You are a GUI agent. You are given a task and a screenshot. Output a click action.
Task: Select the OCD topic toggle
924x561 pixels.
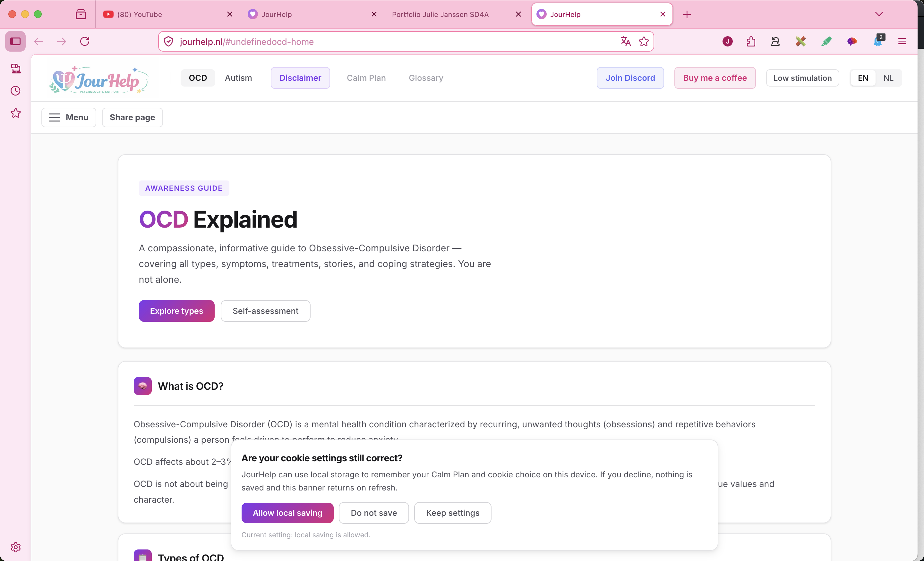click(x=198, y=78)
